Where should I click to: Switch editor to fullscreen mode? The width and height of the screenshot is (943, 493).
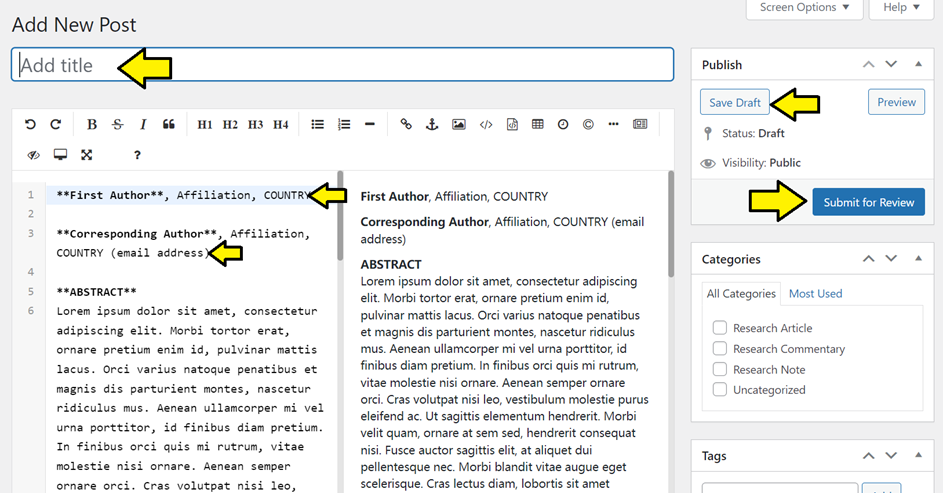coord(87,155)
